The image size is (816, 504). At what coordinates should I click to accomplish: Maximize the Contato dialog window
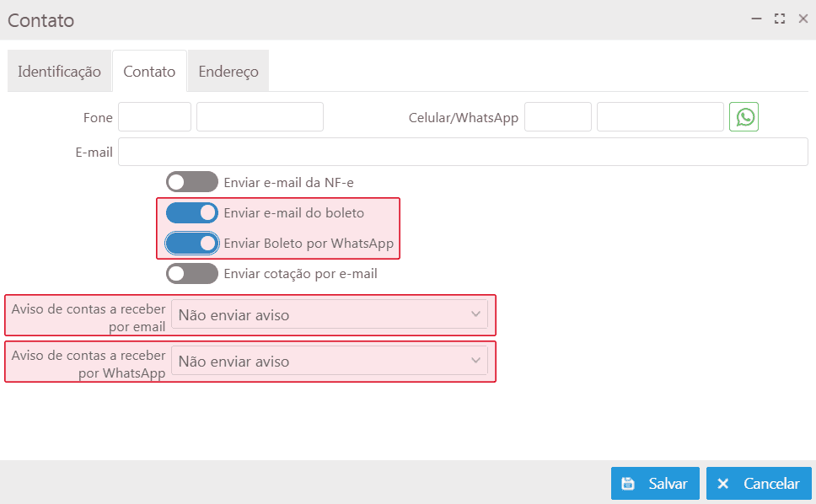(x=780, y=19)
